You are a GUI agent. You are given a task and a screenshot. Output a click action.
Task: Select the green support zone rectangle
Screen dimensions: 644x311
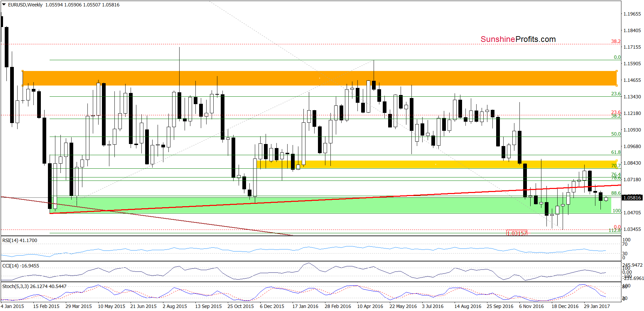330,205
